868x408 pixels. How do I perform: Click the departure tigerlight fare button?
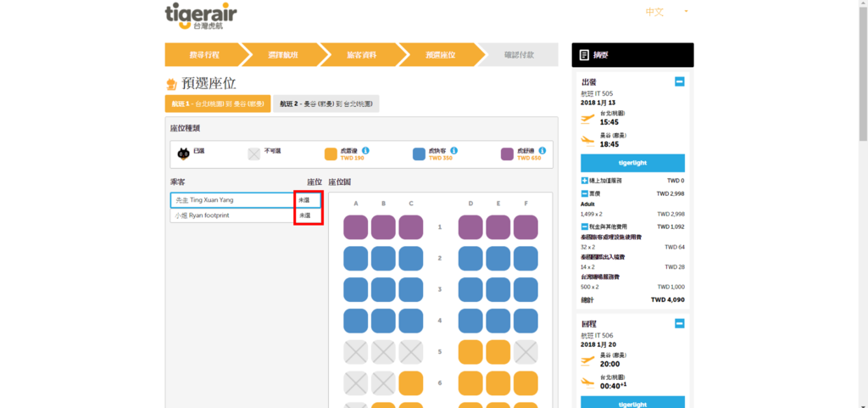pos(632,164)
